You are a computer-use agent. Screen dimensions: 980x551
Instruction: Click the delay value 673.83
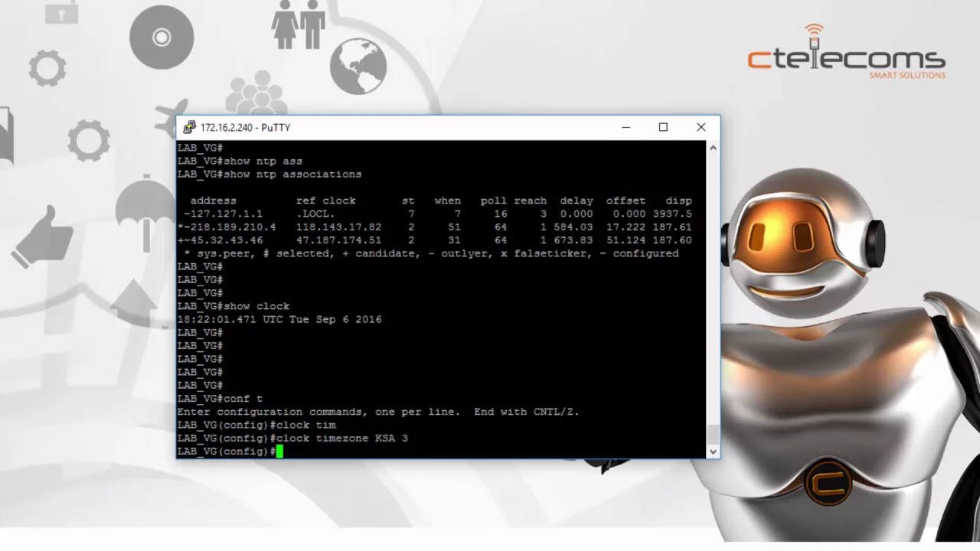click(x=573, y=240)
